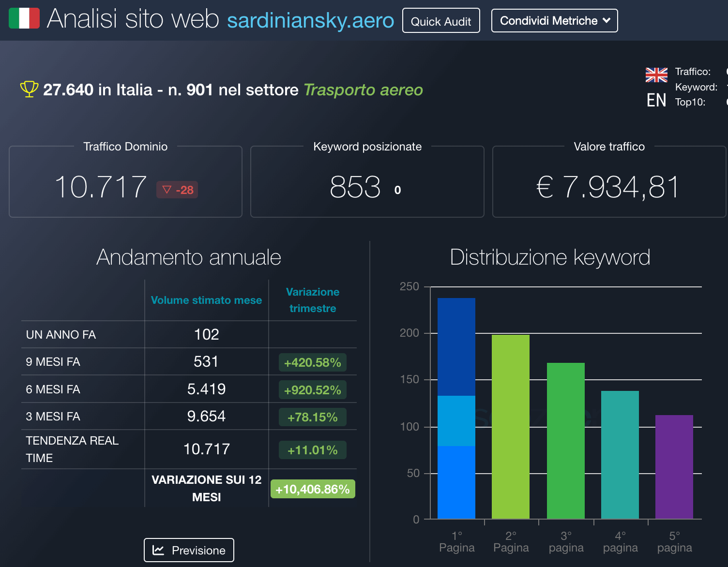Click the Previsione button

point(189,550)
